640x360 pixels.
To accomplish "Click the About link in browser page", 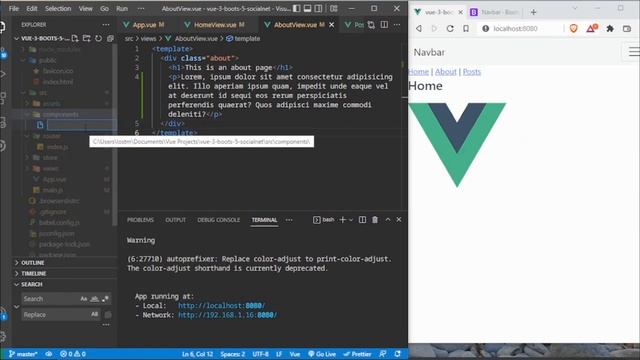I will tap(446, 72).
